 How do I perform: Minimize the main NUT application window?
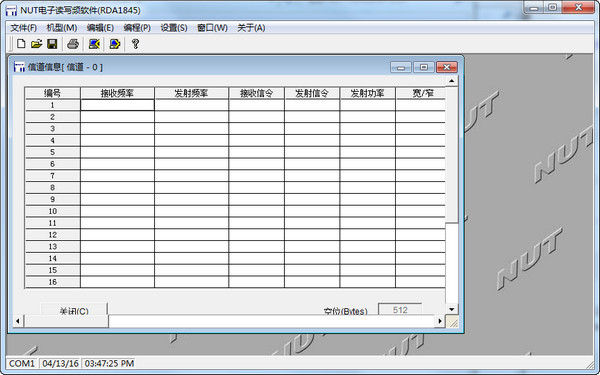(534, 7)
